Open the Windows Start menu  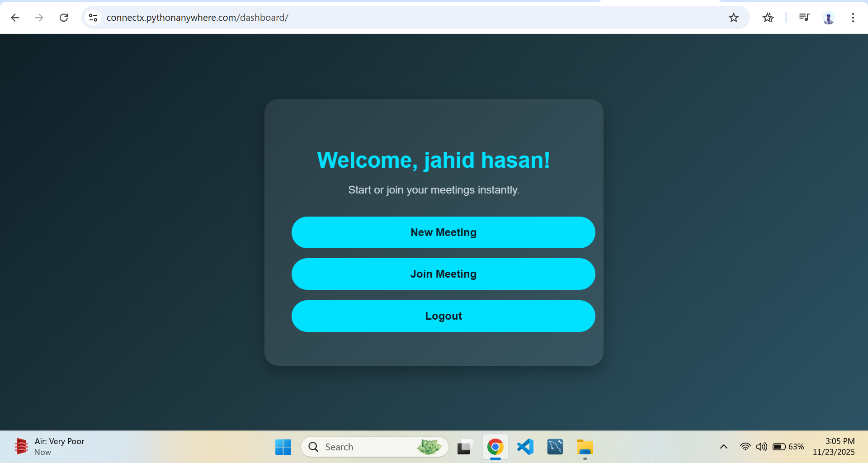click(x=283, y=447)
